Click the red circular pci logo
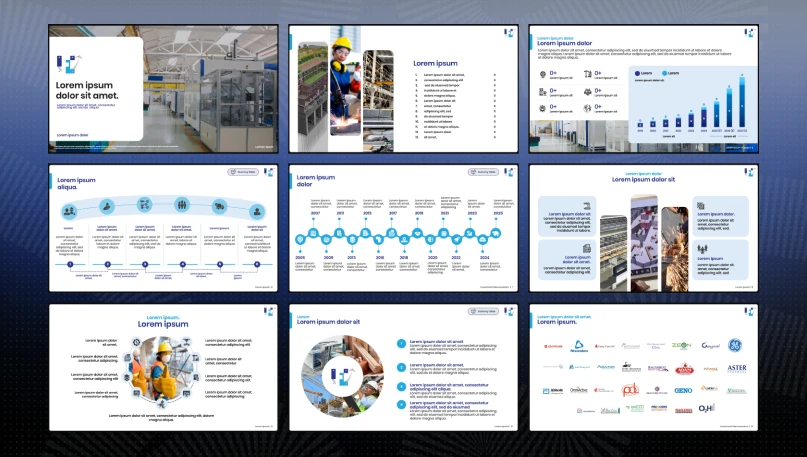The image size is (807, 457). [x=630, y=390]
